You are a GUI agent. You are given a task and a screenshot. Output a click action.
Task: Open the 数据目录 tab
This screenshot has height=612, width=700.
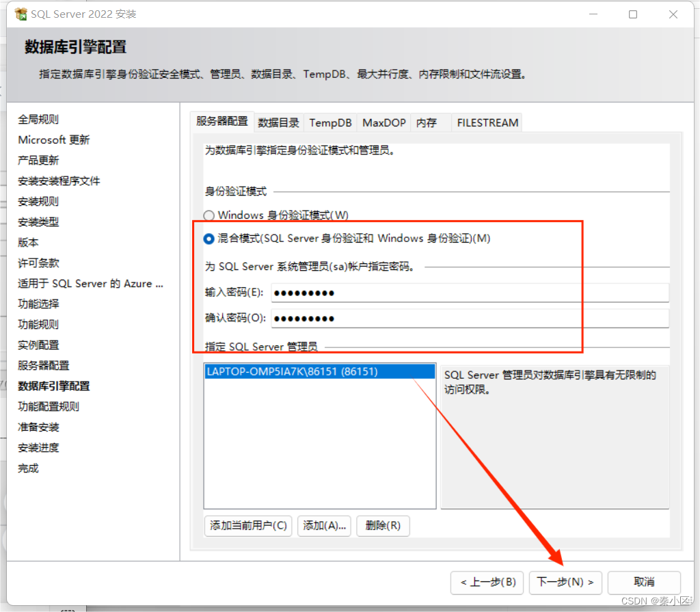[279, 123]
